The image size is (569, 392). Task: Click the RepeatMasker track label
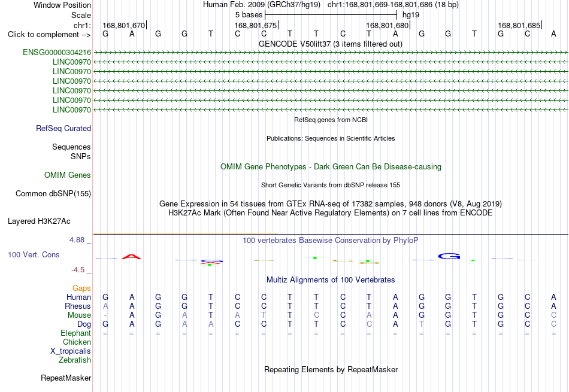pyautogui.click(x=66, y=378)
